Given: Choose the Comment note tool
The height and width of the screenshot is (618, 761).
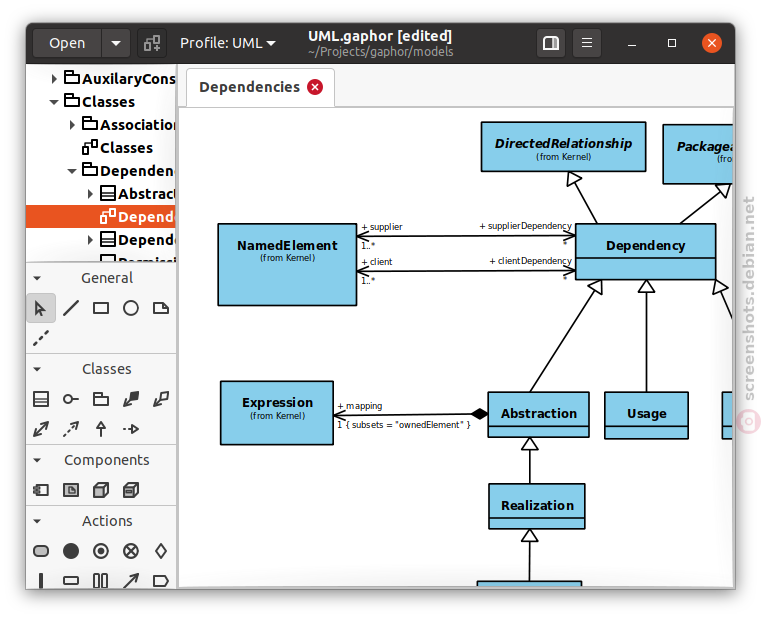Looking at the screenshot, I should (x=161, y=308).
